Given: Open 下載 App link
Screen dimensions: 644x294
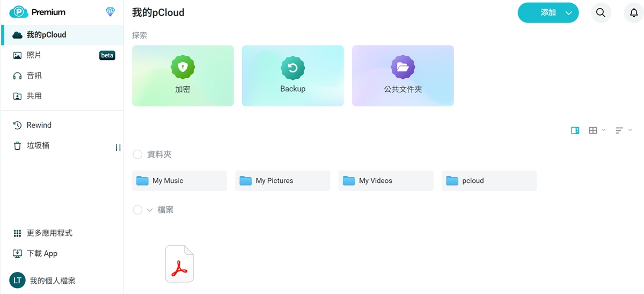Looking at the screenshot, I should pos(42,254).
